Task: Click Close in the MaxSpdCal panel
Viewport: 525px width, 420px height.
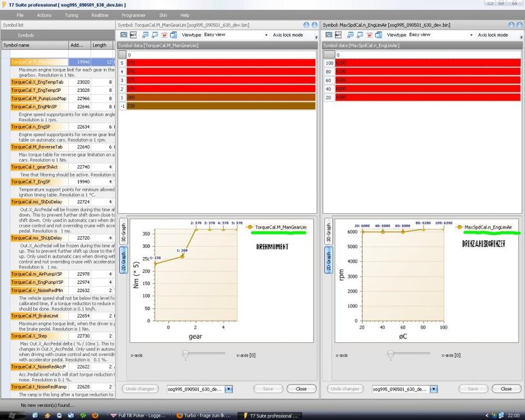Action: pos(507,389)
